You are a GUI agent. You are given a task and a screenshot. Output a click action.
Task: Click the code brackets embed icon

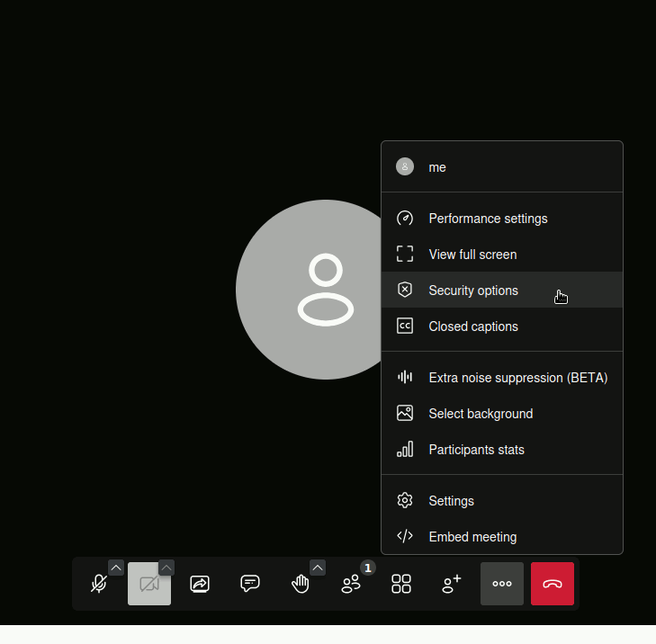tap(405, 536)
